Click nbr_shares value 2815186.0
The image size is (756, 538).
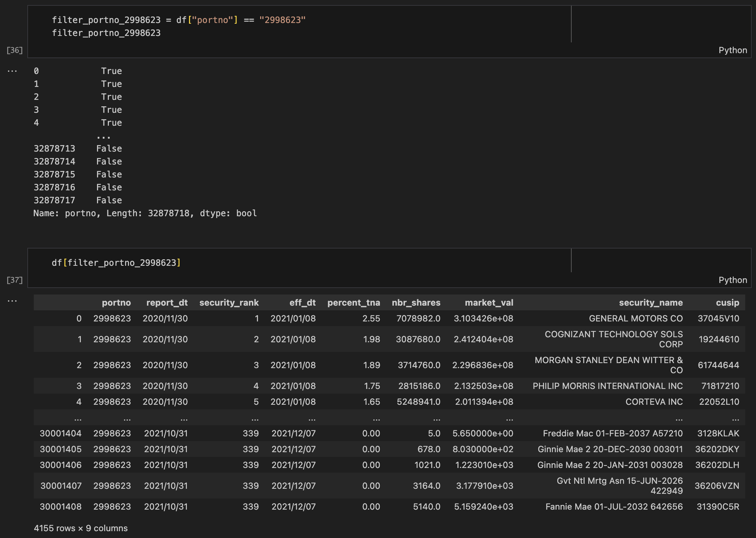coord(419,386)
